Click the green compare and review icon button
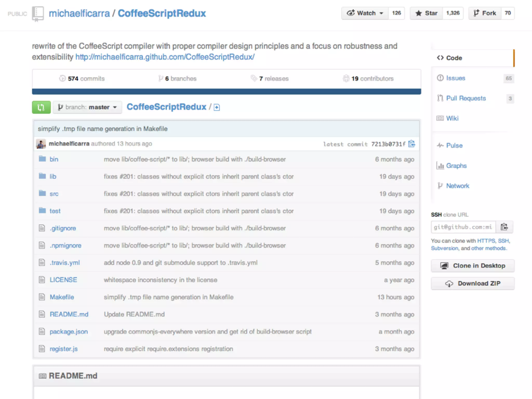This screenshot has height=399, width=532. [x=41, y=107]
